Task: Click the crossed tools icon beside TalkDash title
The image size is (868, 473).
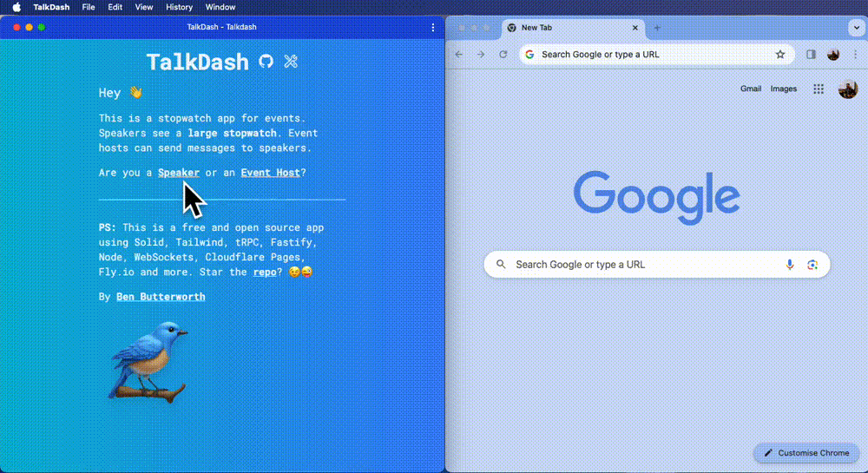Action: click(291, 62)
